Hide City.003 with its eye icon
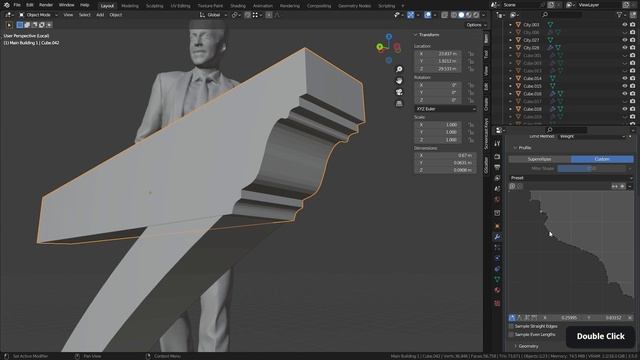 (x=624, y=24)
